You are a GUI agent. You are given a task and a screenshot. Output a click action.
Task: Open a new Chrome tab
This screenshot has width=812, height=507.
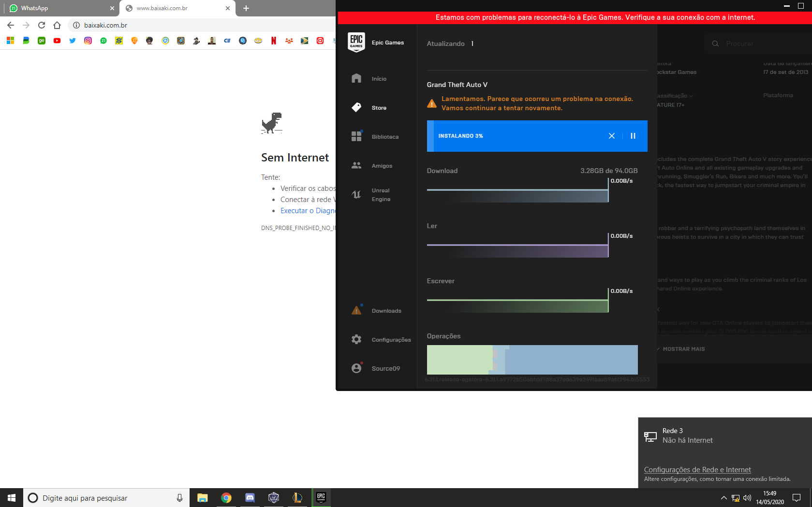246,8
